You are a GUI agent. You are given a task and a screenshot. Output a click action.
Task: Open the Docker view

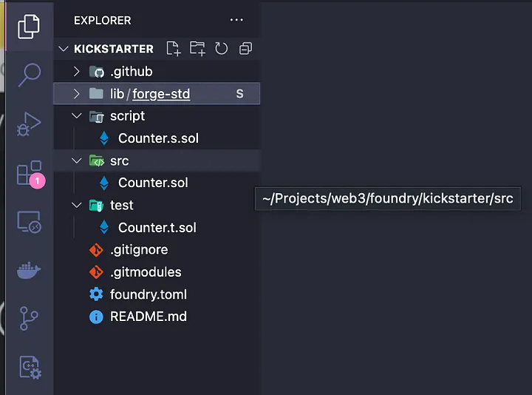pyautogui.click(x=29, y=271)
